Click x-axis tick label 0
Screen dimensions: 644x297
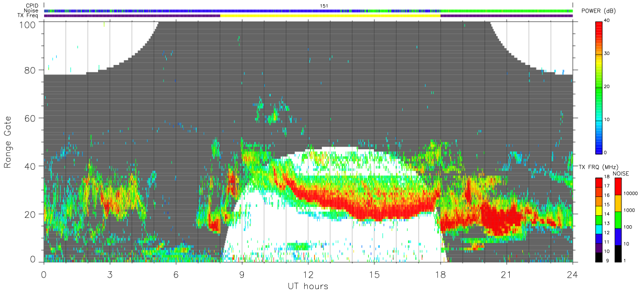[x=44, y=274]
